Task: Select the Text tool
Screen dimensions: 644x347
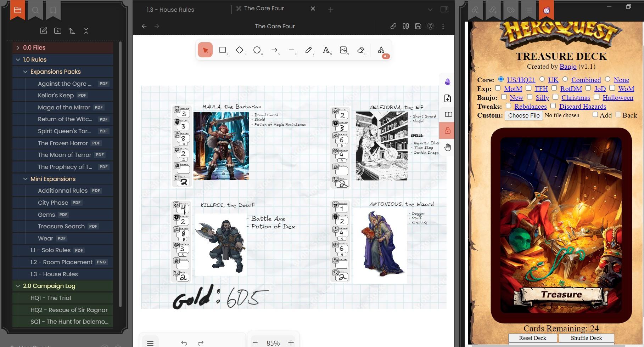Action: click(326, 50)
